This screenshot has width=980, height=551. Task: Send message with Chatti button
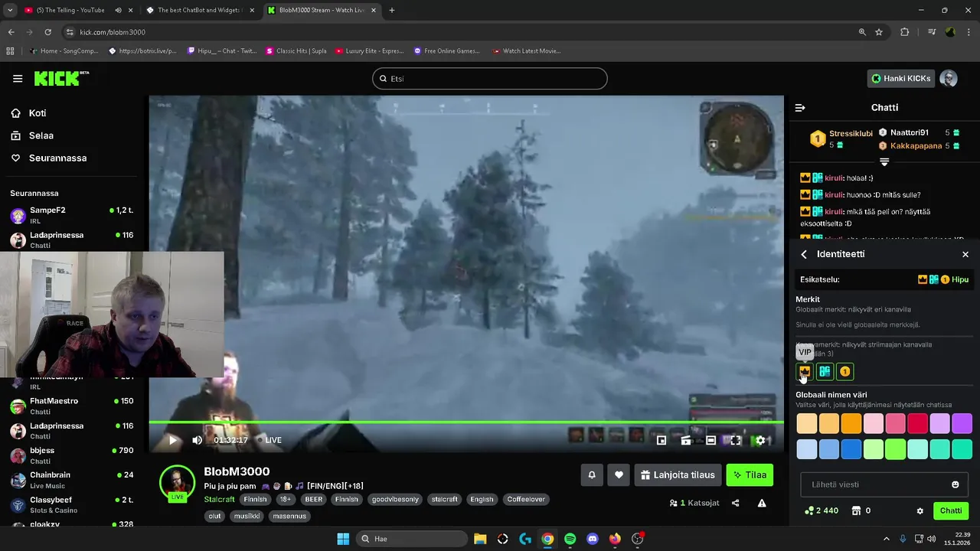pyautogui.click(x=951, y=510)
